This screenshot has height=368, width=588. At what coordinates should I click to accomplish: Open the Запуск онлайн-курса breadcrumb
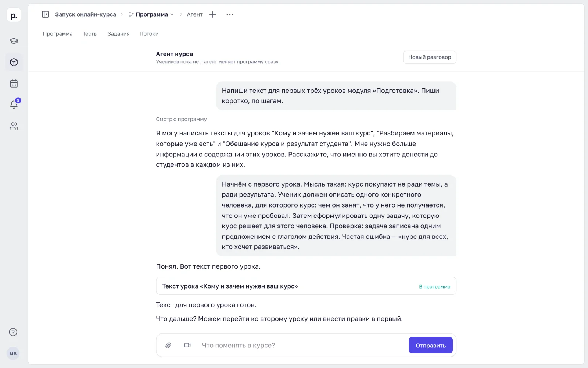(86, 14)
